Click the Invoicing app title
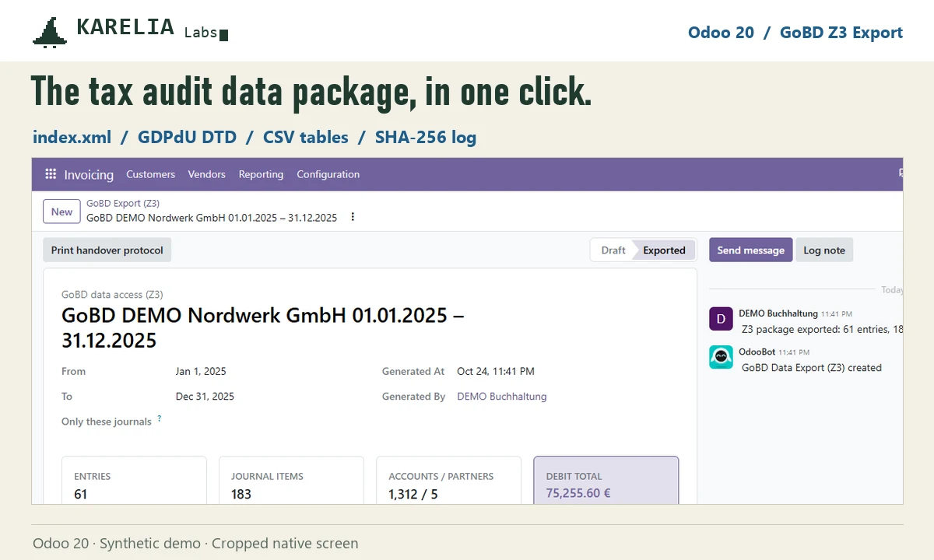 coord(89,174)
